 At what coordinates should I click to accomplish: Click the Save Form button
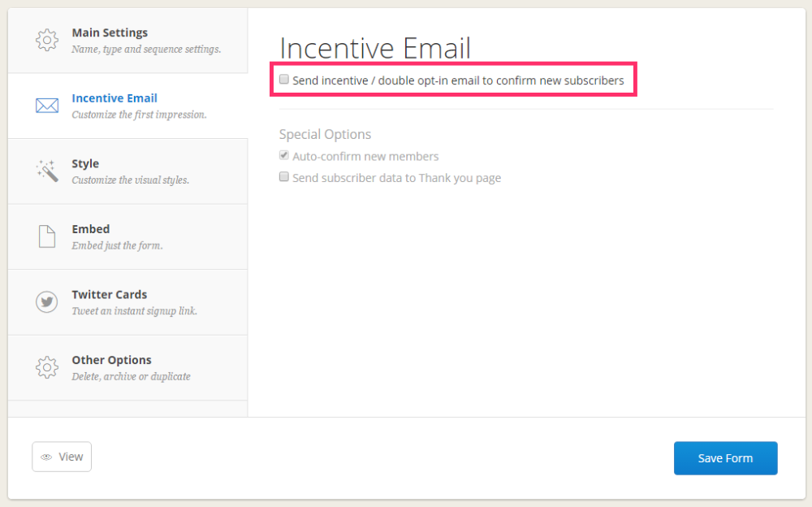[725, 458]
